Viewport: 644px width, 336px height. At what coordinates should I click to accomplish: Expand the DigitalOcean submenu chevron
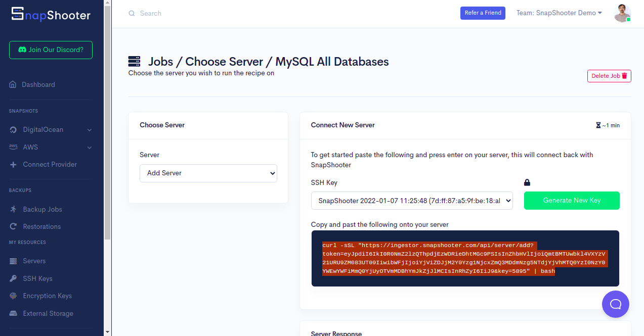coord(90,130)
